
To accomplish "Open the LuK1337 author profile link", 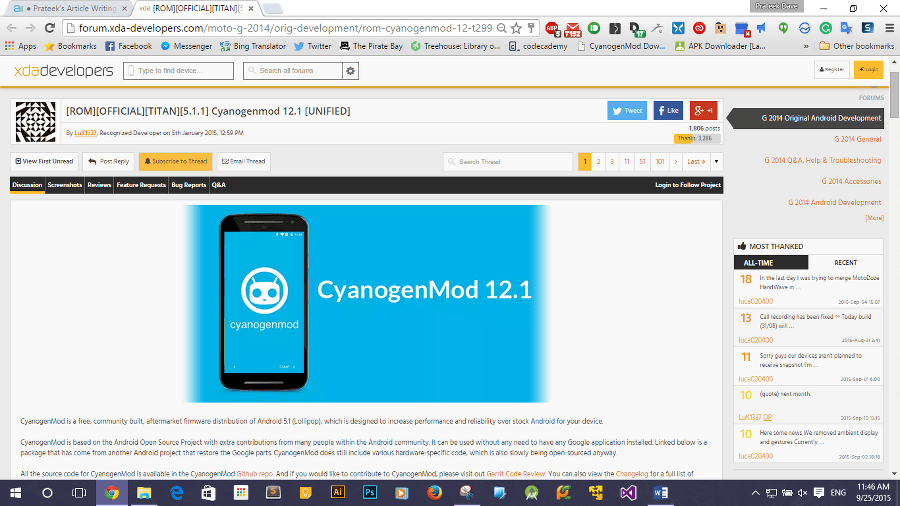I will [x=86, y=133].
